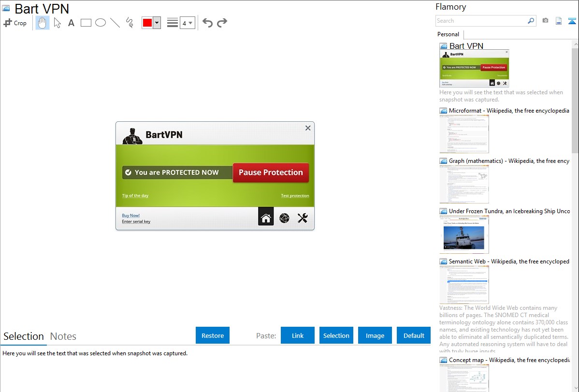Pick the freehand scribble tool
Image resolution: width=579 pixels, height=392 pixels.
coord(130,23)
